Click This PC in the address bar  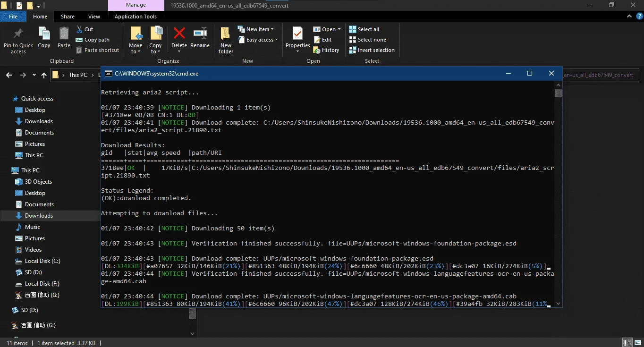78,75
